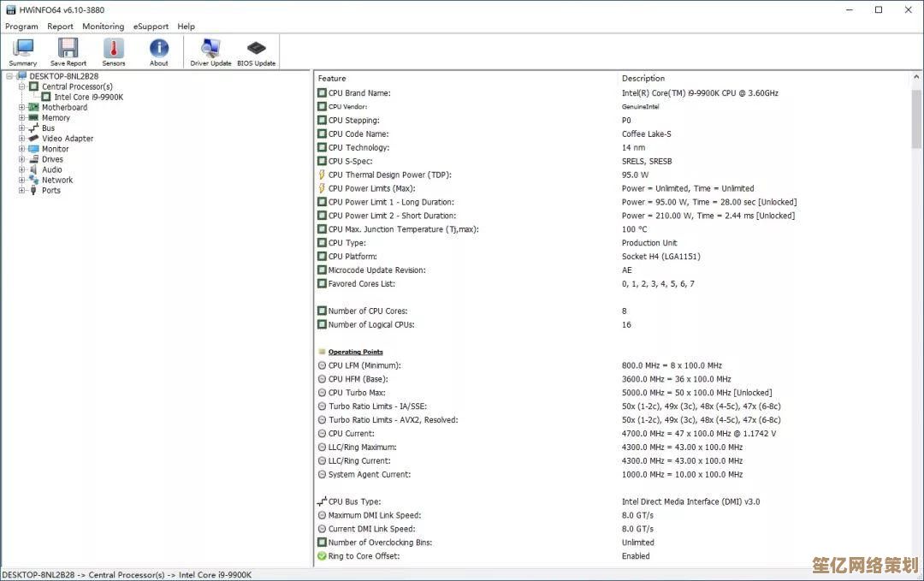The width and height of the screenshot is (924, 581).
Task: Select Video Adapter in the tree
Action: point(68,139)
